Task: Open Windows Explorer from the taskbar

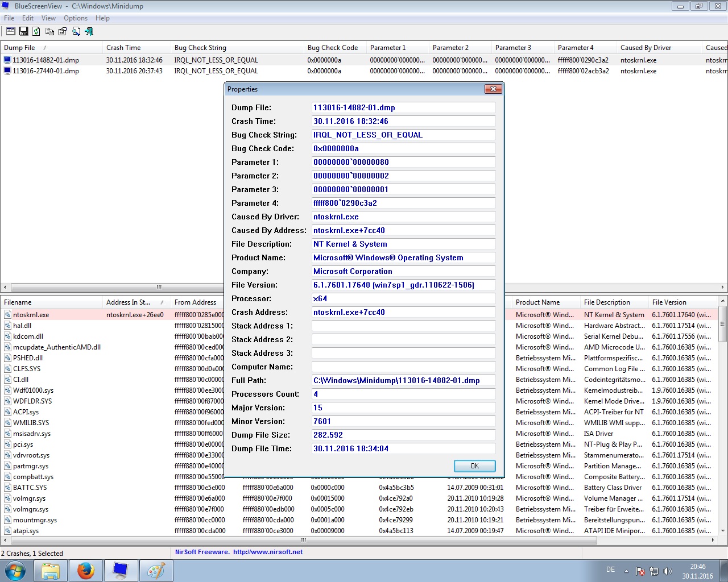Action: click(51, 570)
